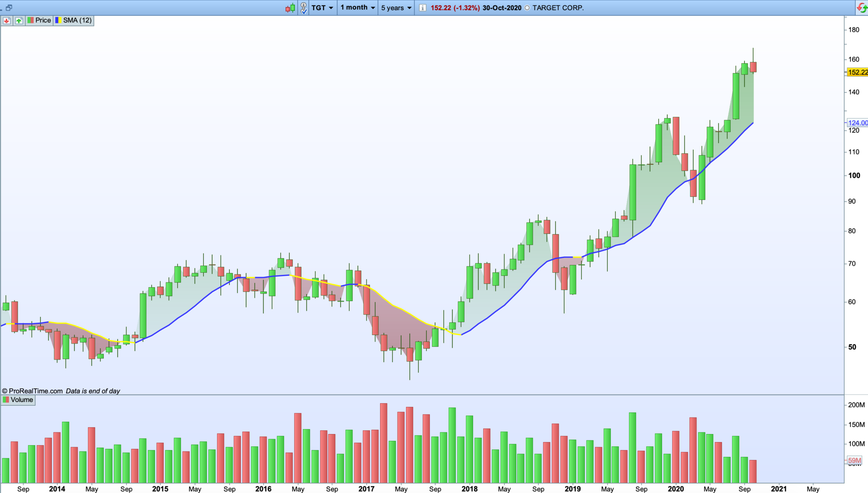The image size is (868, 493).
Task: Select the Price indicator label
Action: click(x=43, y=20)
